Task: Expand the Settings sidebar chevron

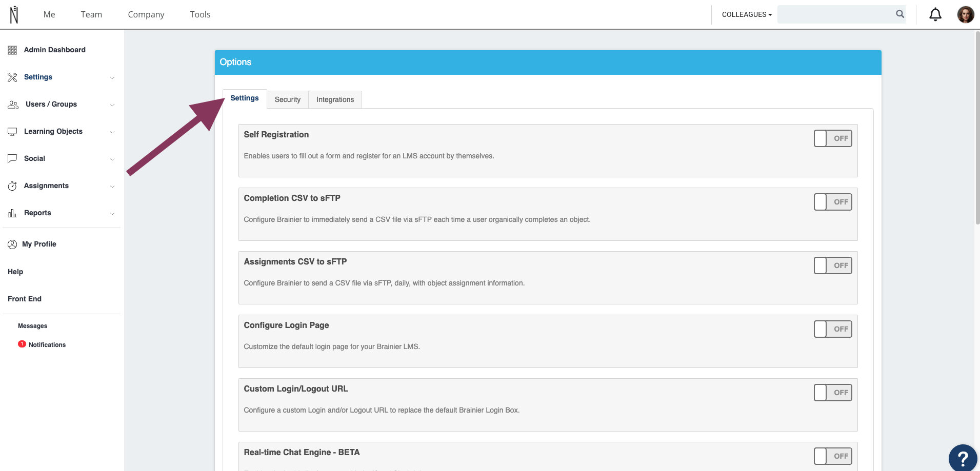Action: pyautogui.click(x=112, y=78)
